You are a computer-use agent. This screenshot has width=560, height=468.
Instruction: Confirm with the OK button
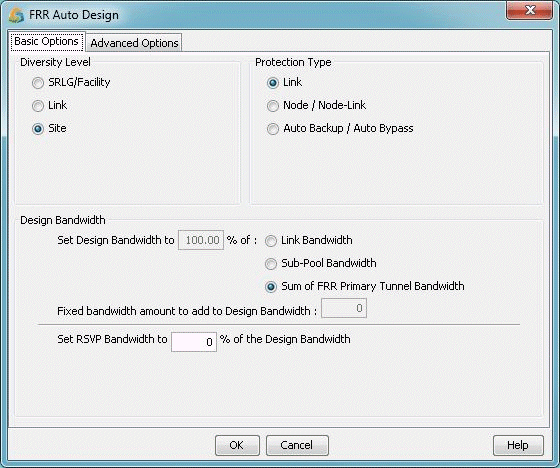(237, 445)
